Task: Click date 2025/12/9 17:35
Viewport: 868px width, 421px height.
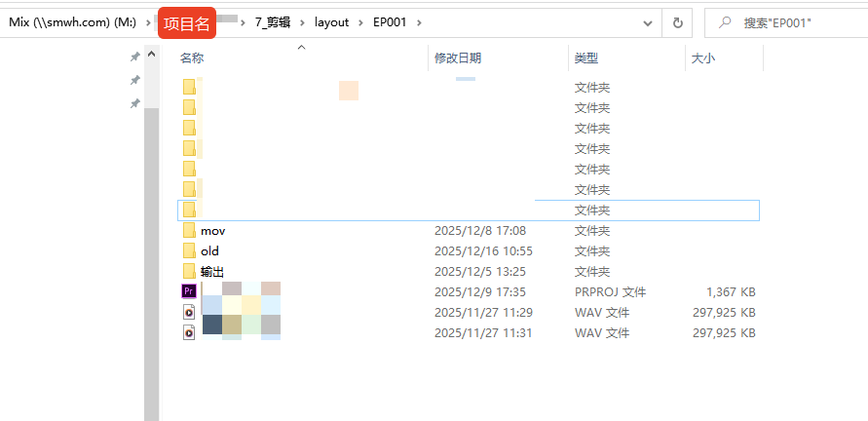Action: [480, 292]
